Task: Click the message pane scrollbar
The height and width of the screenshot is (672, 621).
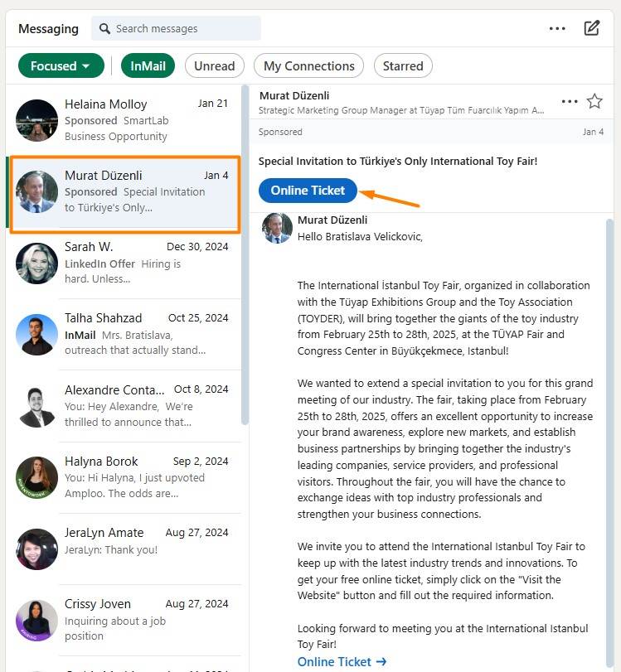Action: pos(609,442)
